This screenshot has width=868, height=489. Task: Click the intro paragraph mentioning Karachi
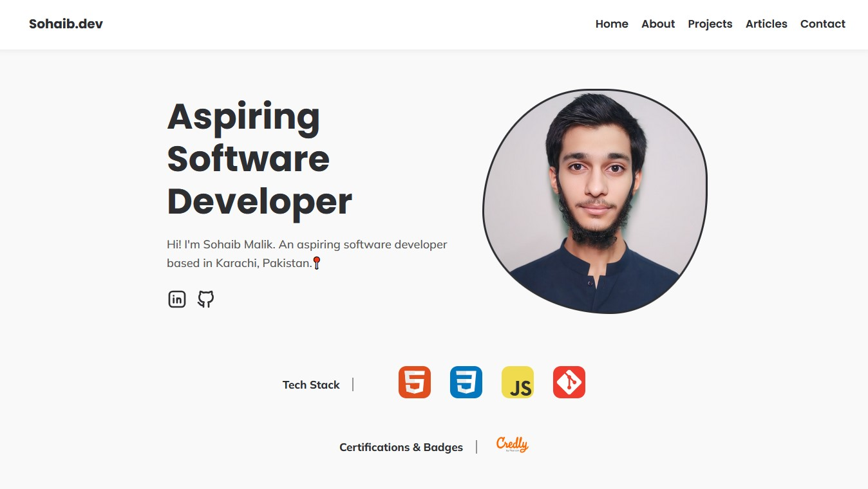point(307,253)
